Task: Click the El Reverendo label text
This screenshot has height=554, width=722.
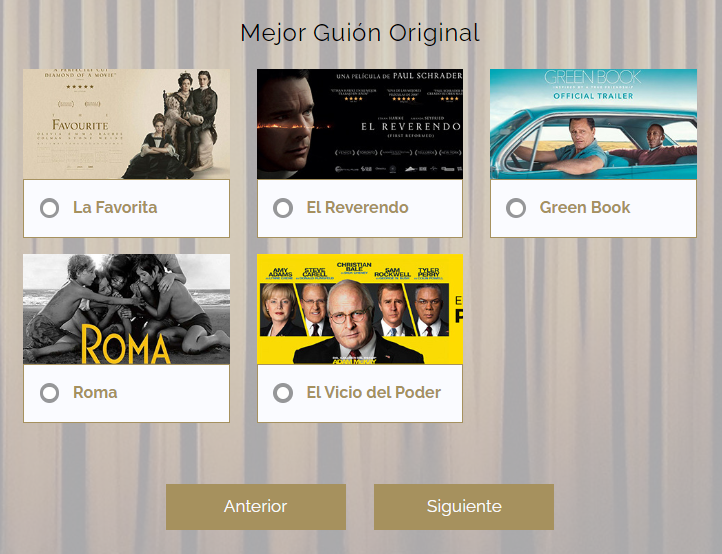Action: (x=357, y=208)
